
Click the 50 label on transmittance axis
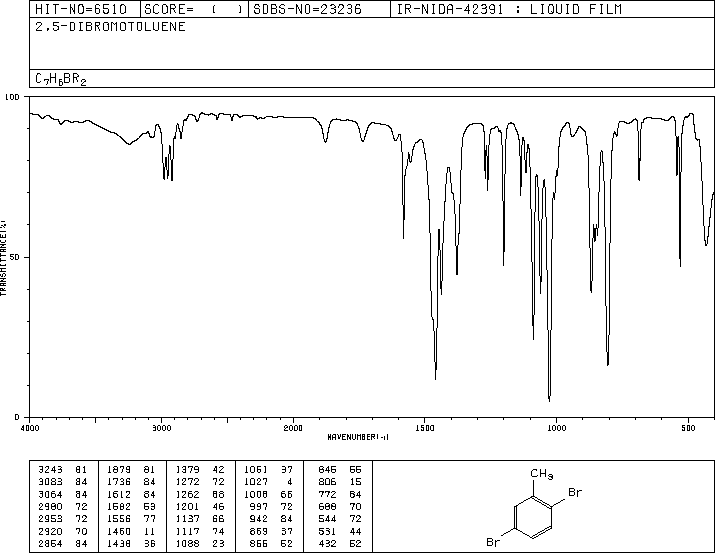(x=15, y=257)
